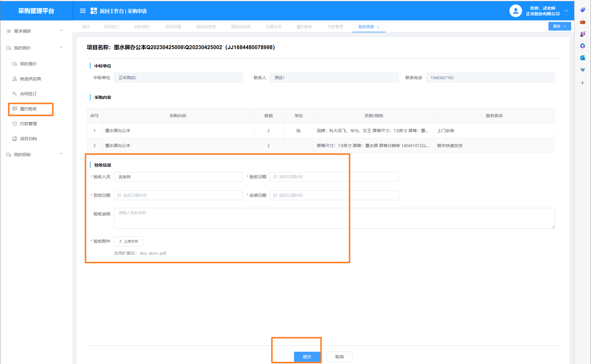Open 付款管理 in the left menu

28,124
